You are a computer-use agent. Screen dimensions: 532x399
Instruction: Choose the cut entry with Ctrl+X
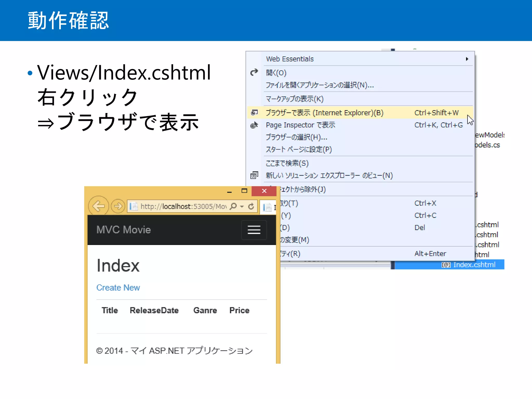tap(377, 203)
